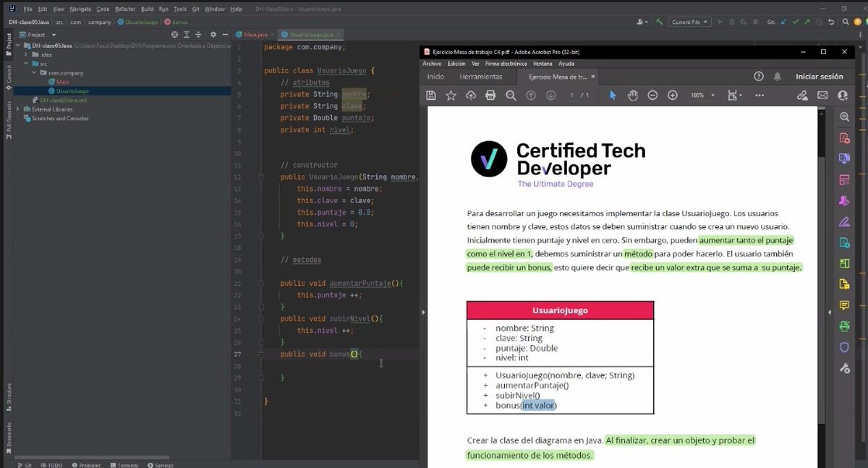Select the arrow selection tool in Acrobat
This screenshot has height=468, width=868.
(x=613, y=95)
